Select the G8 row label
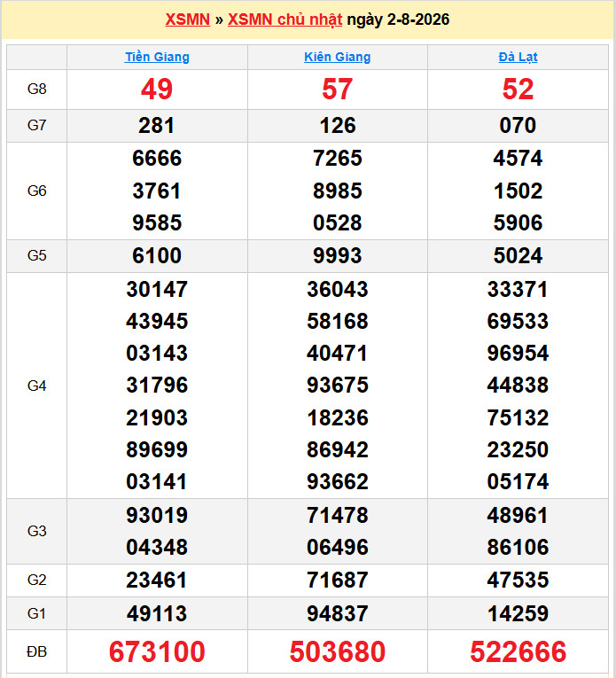The image size is (616, 678). 36,90
